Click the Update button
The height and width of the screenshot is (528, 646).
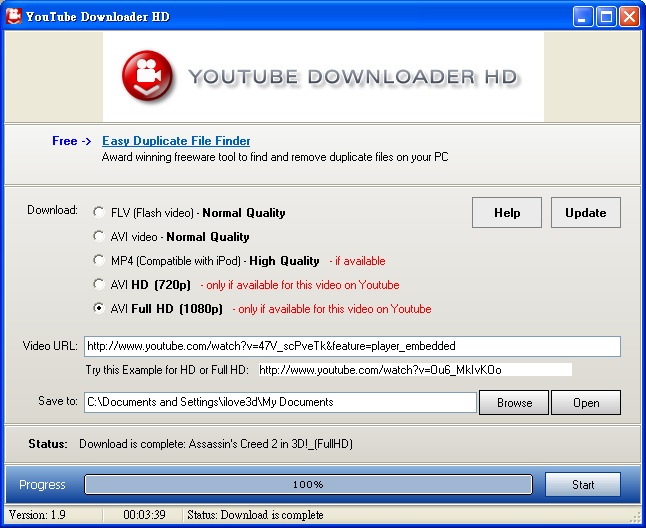coord(585,213)
